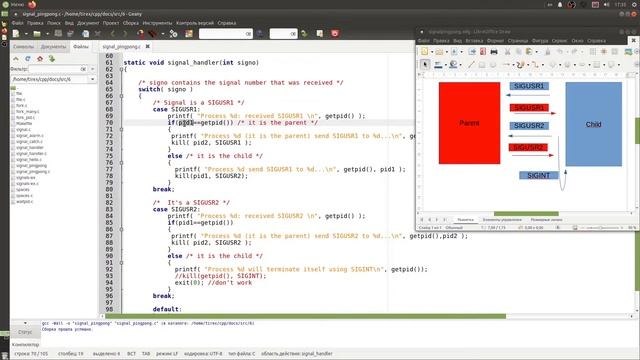Image resolution: width=640 pixels, height=360 pixels.
Task: Click file browser Home icon
Action: point(40,59)
